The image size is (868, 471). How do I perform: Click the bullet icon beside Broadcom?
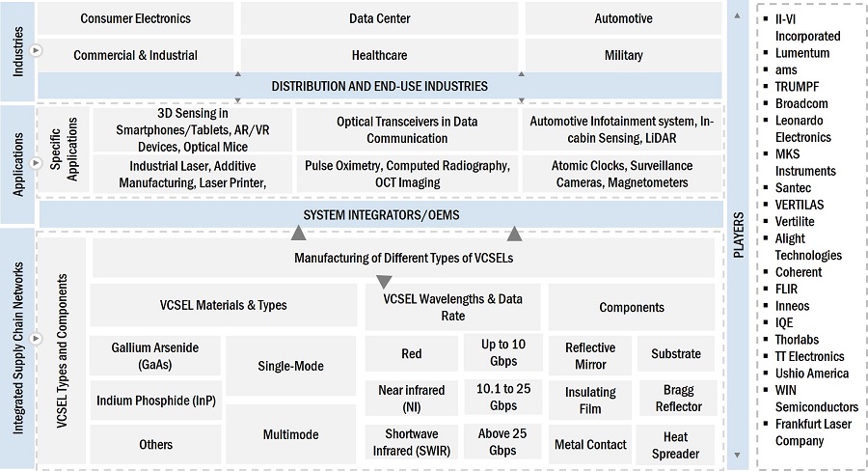coord(765,103)
